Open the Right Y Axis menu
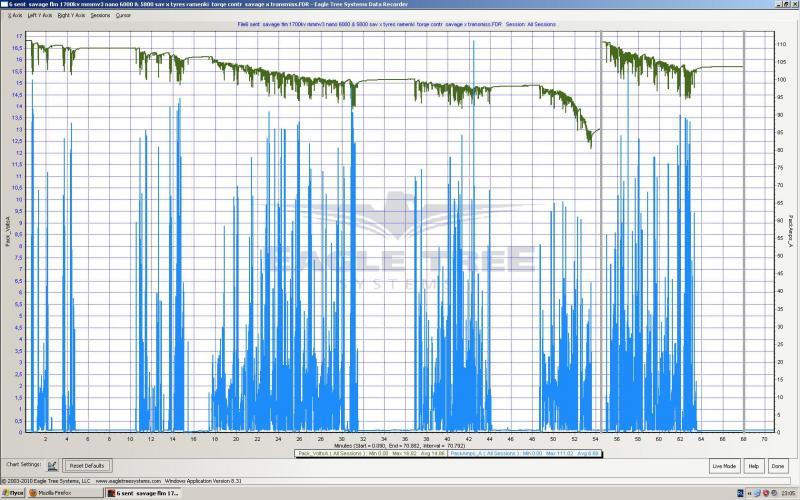Viewport: 800px width, 500px height. (71, 16)
